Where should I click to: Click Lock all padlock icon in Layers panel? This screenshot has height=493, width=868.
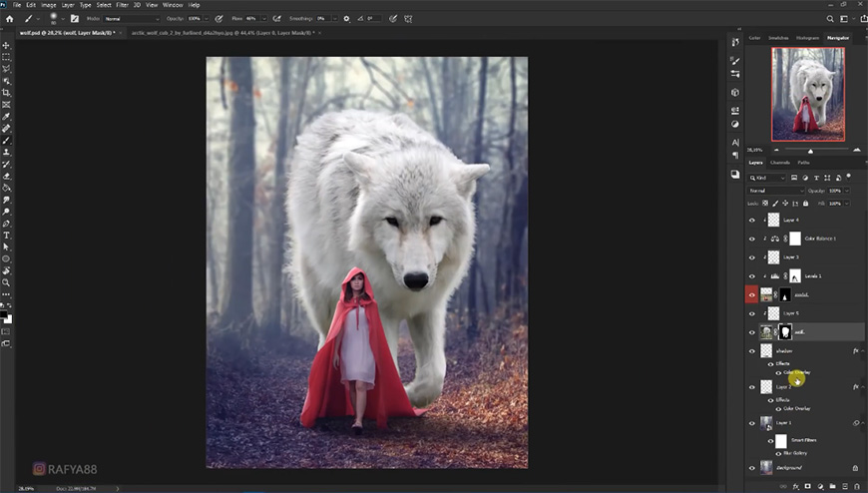[805, 204]
